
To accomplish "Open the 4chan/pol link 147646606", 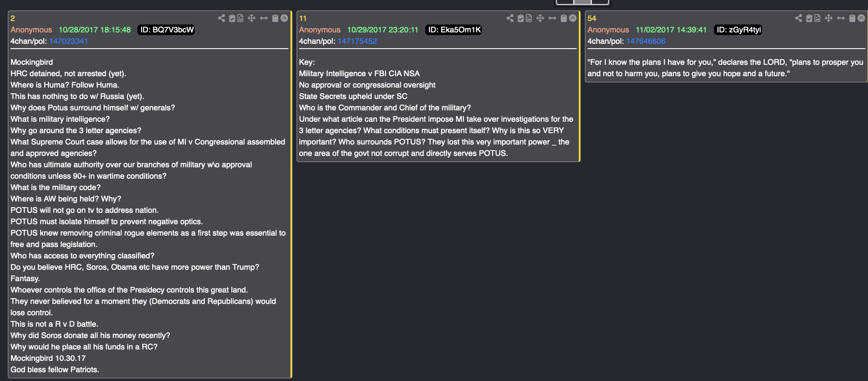I will [x=645, y=41].
